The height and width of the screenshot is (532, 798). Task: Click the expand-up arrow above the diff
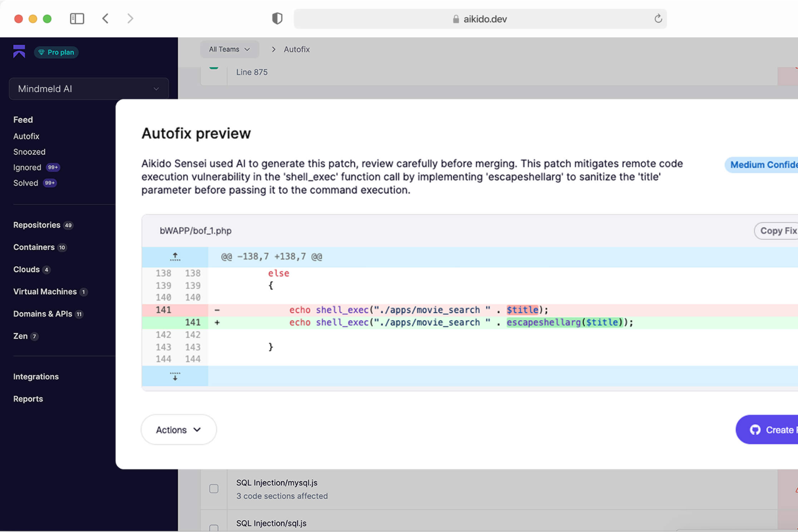tap(174, 257)
